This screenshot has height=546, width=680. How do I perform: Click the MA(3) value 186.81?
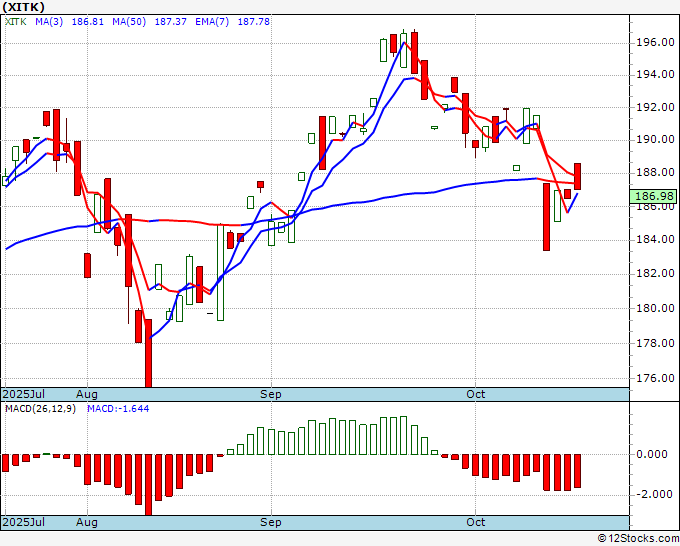click(88, 22)
